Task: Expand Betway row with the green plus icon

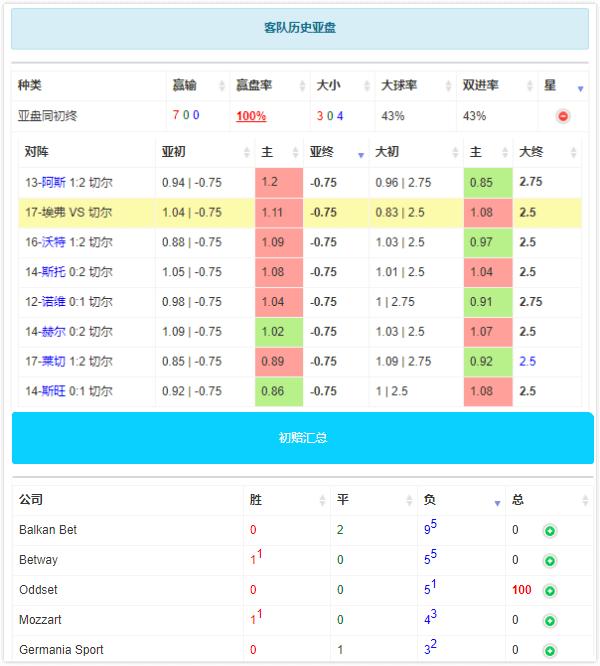Action: click(549, 561)
